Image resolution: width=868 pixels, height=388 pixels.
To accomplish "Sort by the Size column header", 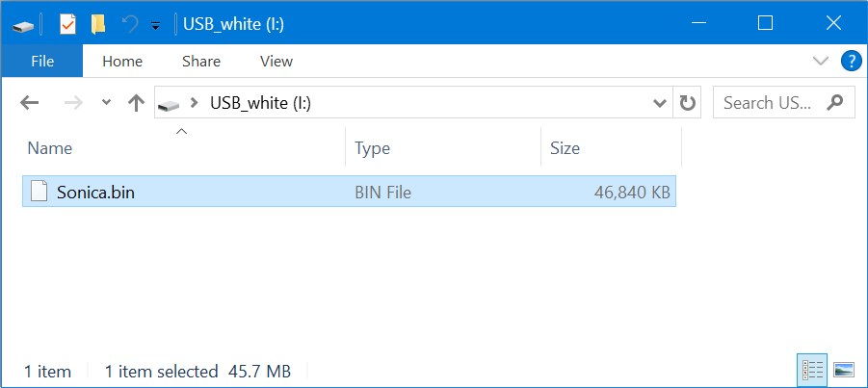I will pos(611,147).
